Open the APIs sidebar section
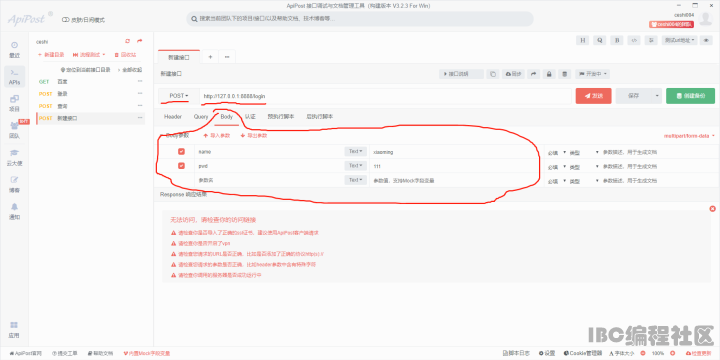720x360 pixels. (x=15, y=77)
